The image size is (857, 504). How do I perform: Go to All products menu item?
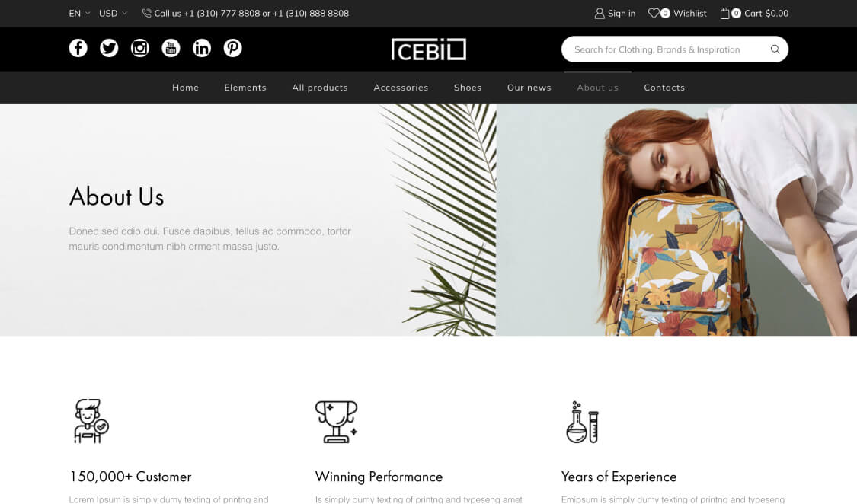[320, 88]
